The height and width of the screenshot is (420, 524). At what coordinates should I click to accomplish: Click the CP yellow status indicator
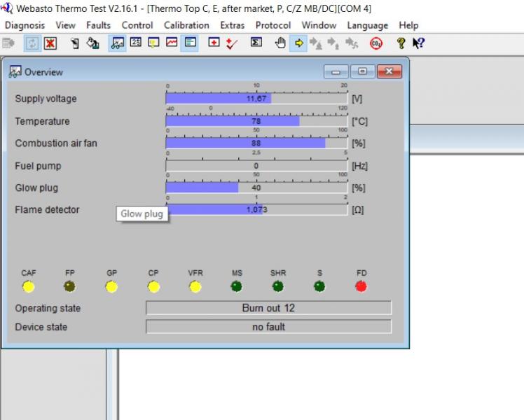tap(153, 286)
